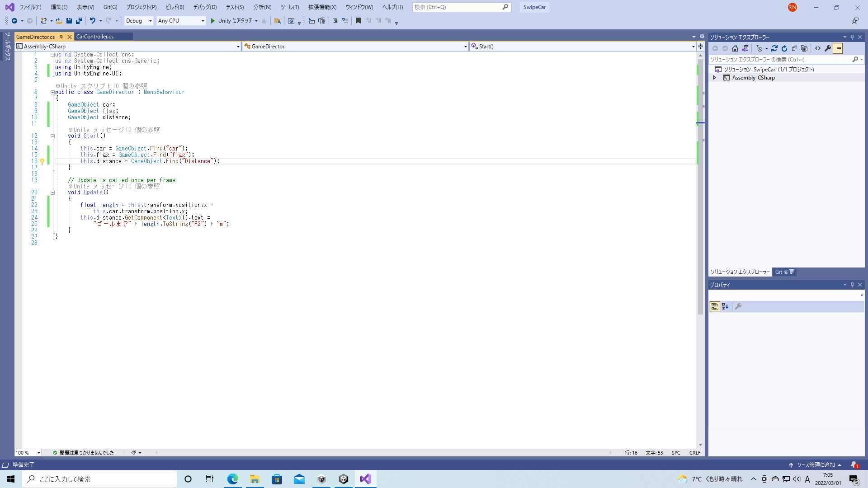Click the Solution Explorer refresh icon
The image size is (868, 488).
click(x=784, y=48)
